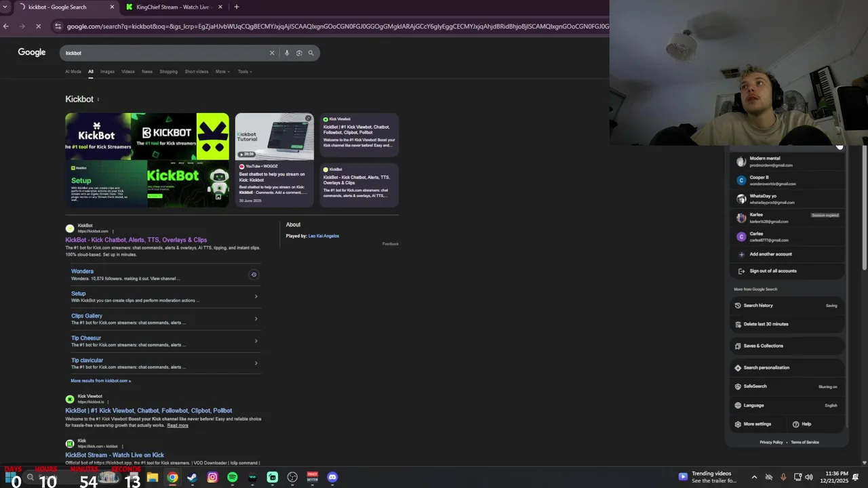
Task: Open SafeSearch blurring setting
Action: pos(788,386)
